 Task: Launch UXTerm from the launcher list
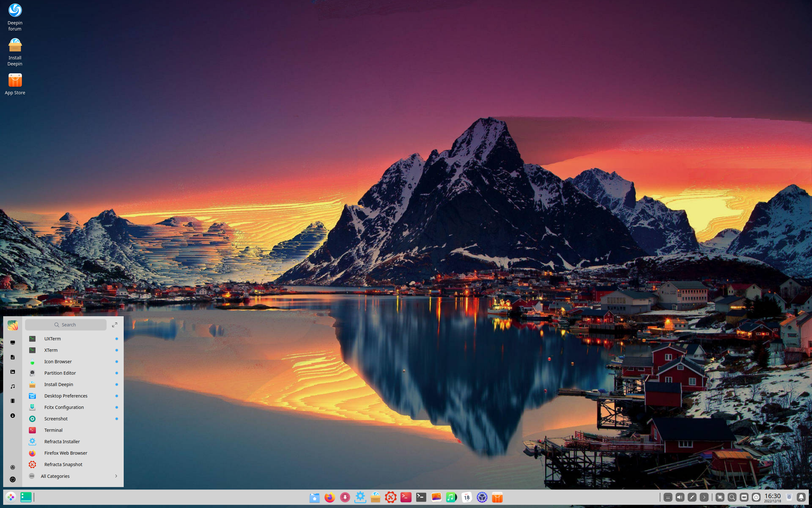tap(73, 339)
